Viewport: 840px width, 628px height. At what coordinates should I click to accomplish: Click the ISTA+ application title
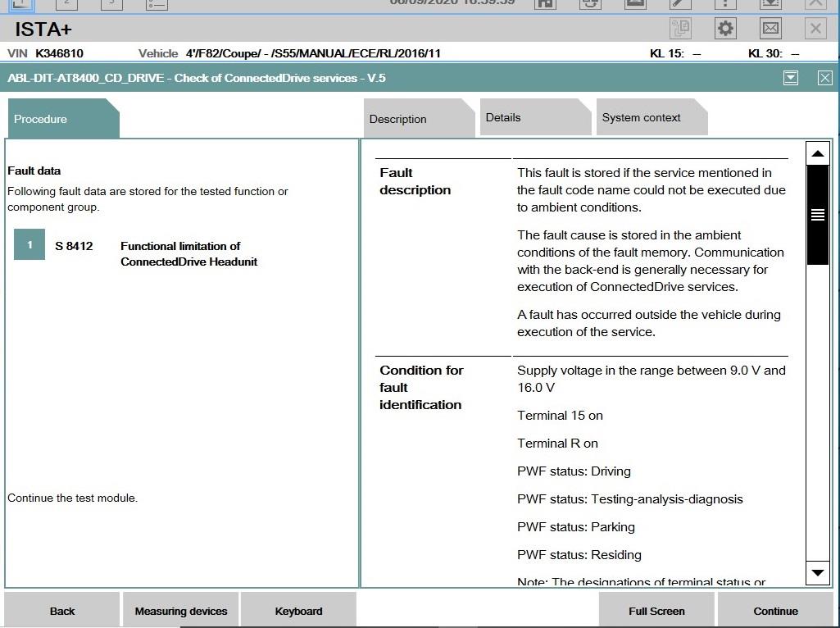43,29
